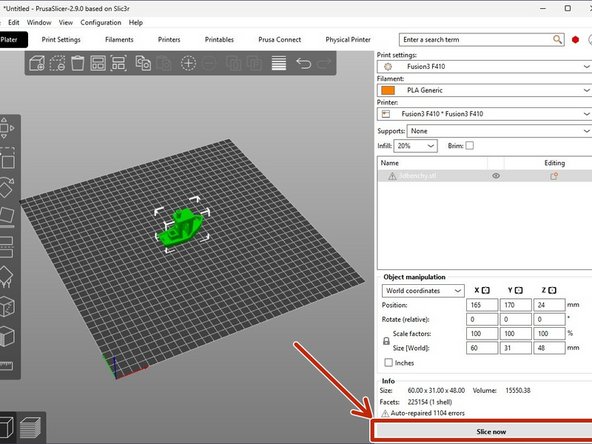The image size is (592, 444).
Task: Switch to the Physical Printer tab
Action: coord(348,40)
